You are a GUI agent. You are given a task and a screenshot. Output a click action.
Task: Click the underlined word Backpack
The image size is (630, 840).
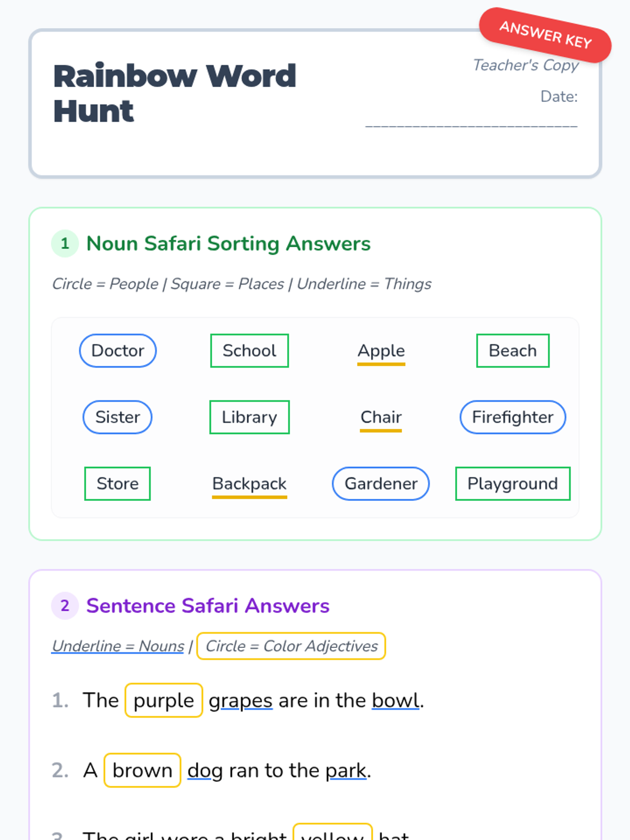[x=249, y=485]
